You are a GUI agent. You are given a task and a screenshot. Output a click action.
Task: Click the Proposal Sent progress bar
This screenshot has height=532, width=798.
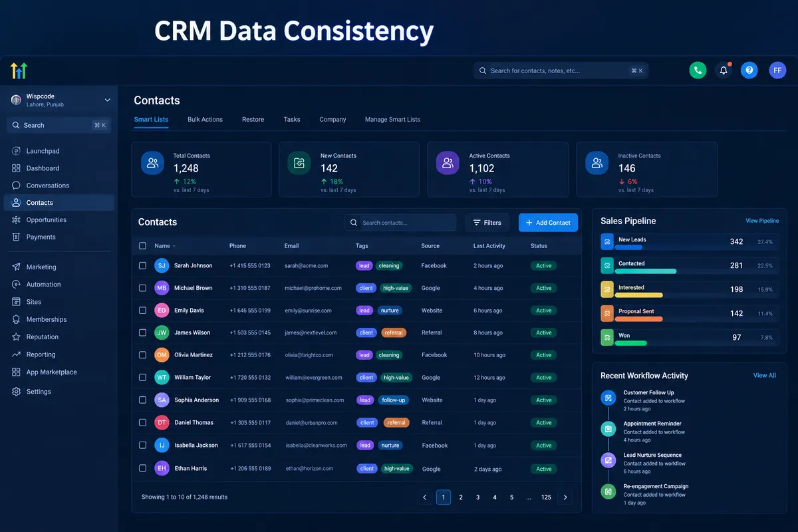pos(638,319)
